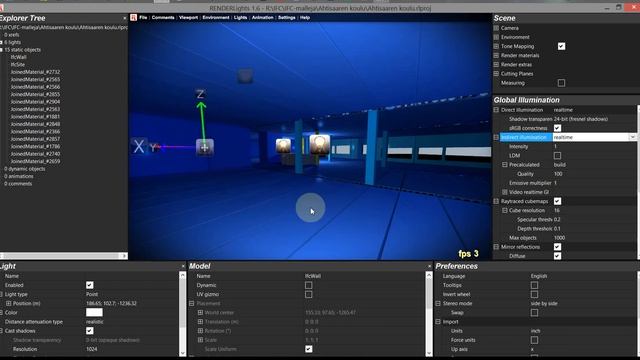Expand Video realtime GI section

coord(504,192)
